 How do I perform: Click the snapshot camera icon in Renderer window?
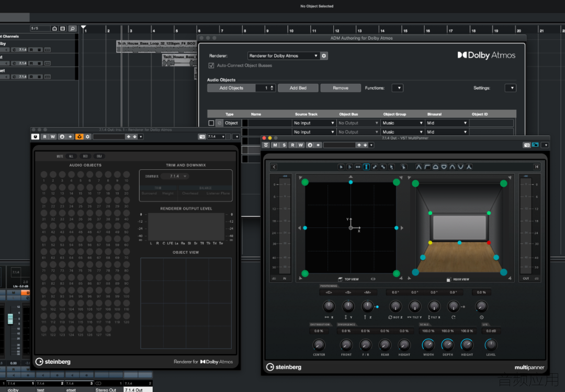(202, 137)
